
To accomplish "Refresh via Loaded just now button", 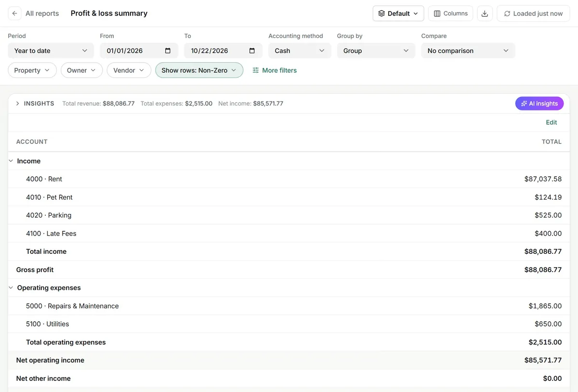I will pyautogui.click(x=533, y=13).
